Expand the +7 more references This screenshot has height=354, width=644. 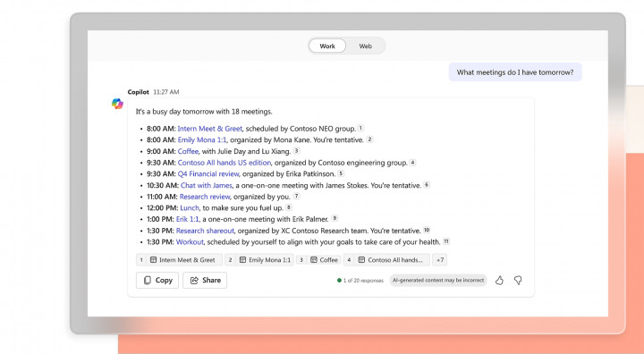point(440,260)
